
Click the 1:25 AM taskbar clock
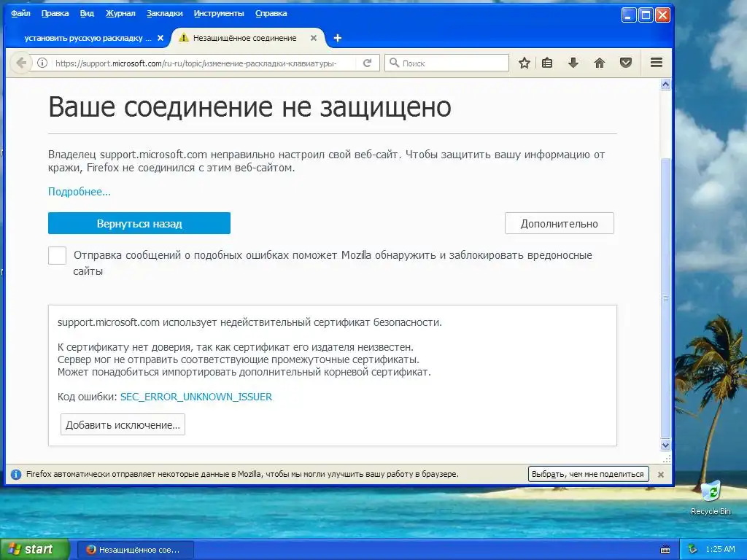coord(720,549)
